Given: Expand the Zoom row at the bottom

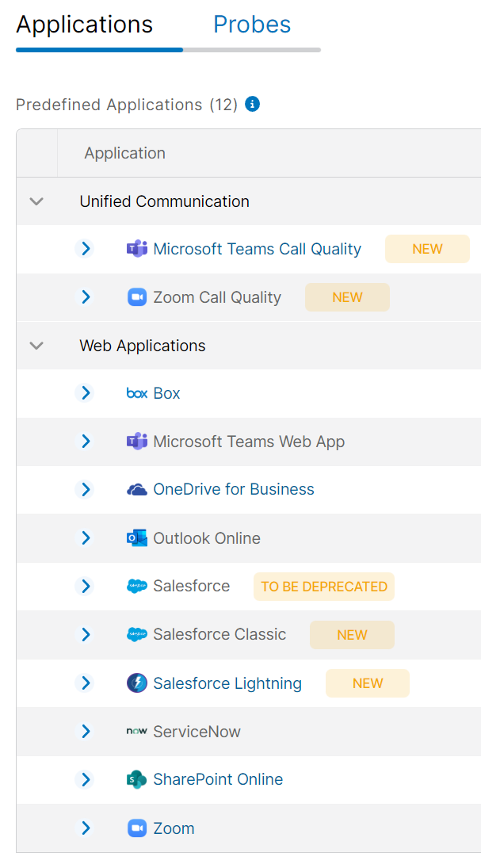Looking at the screenshot, I should tap(86, 828).
